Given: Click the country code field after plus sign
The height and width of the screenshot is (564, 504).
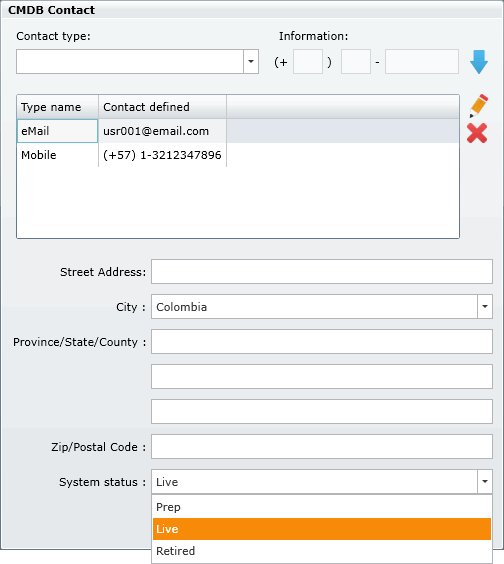Looking at the screenshot, I should [308, 62].
